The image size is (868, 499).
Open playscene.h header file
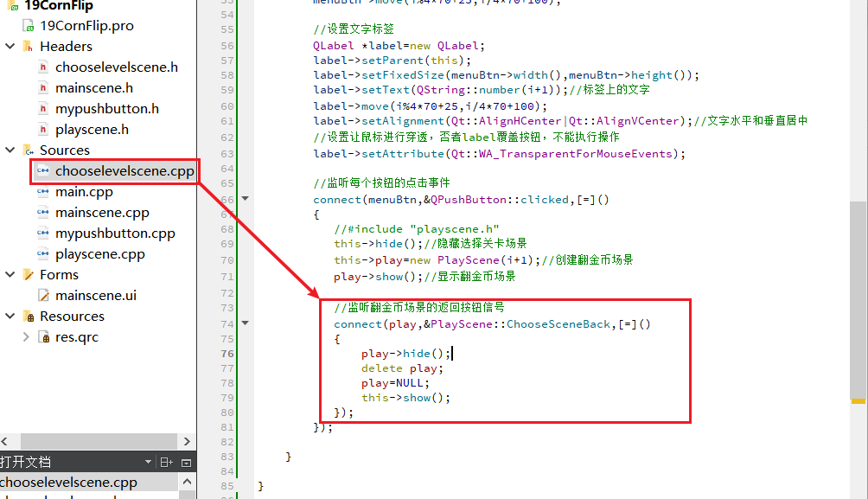pyautogui.click(x=92, y=129)
